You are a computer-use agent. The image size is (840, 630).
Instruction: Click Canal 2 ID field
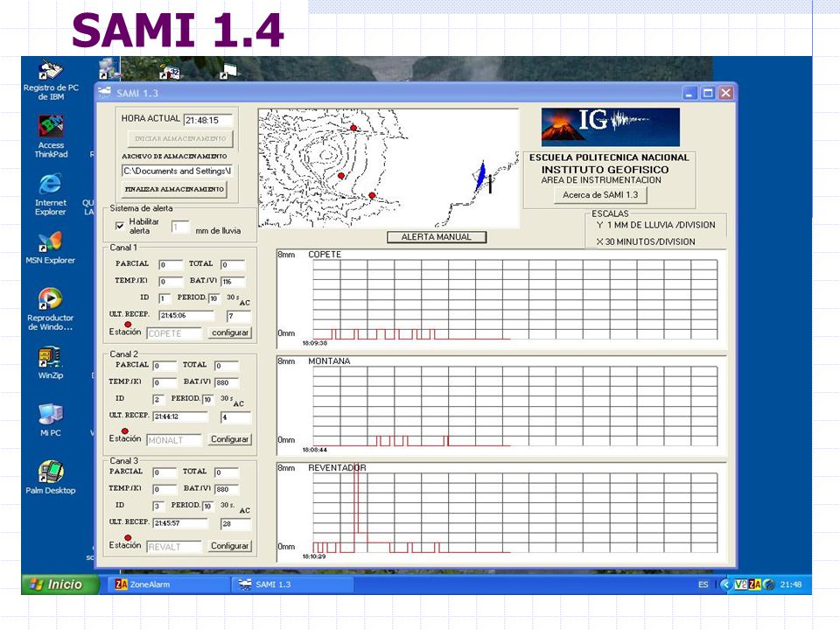point(158,400)
